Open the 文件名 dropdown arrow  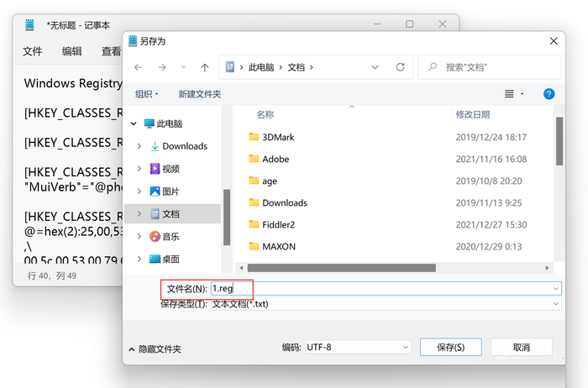pos(556,289)
